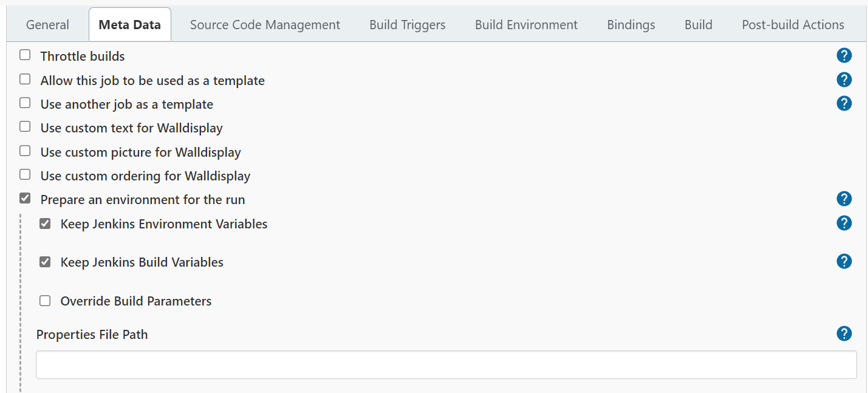Go to the Build Triggers tab
The image size is (868, 393).
tap(407, 25)
